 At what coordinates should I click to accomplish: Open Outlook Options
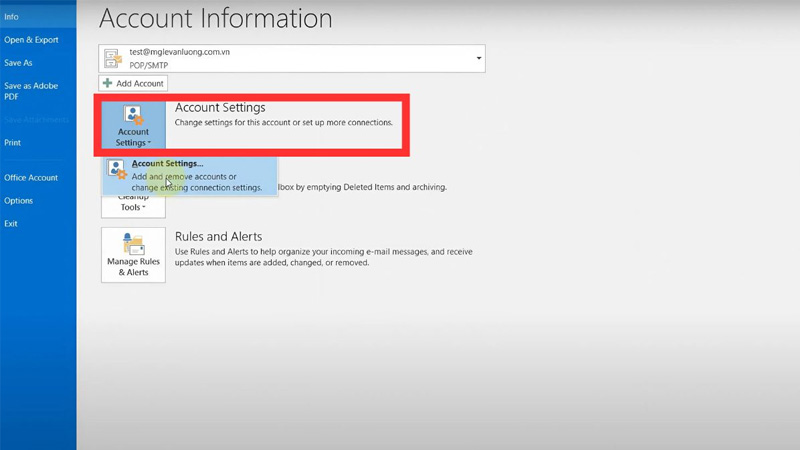19,201
